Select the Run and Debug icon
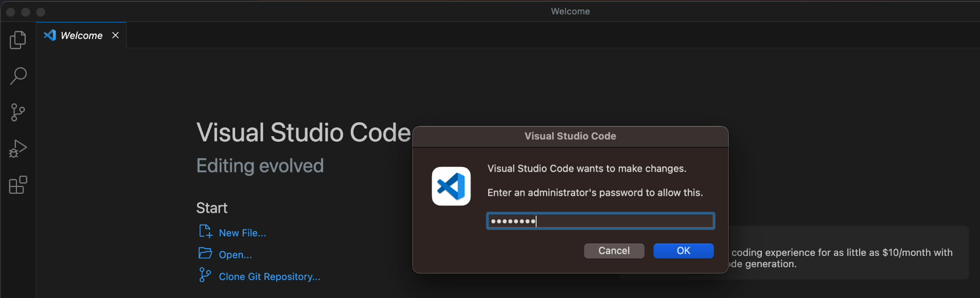Screen dimensions: 980x298 [x=18, y=148]
